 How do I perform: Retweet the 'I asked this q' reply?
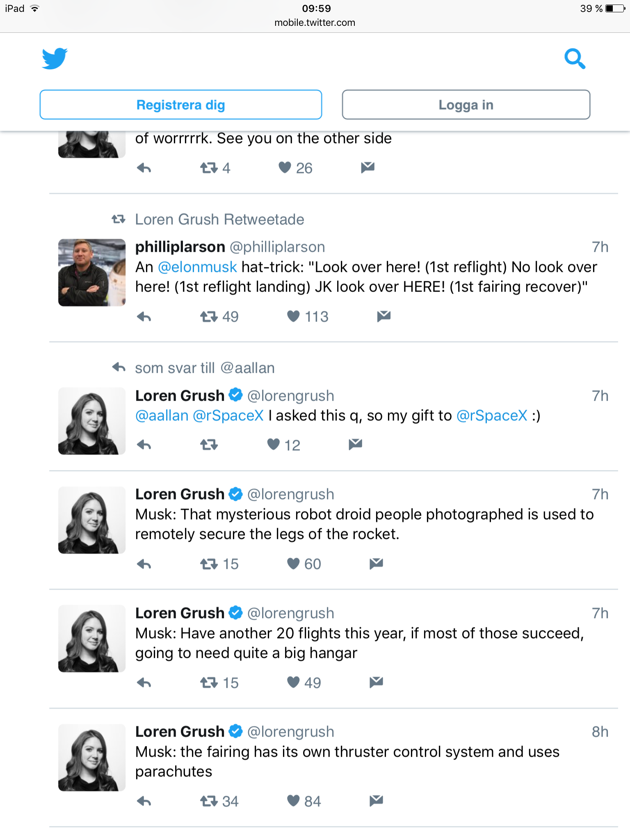point(209,445)
